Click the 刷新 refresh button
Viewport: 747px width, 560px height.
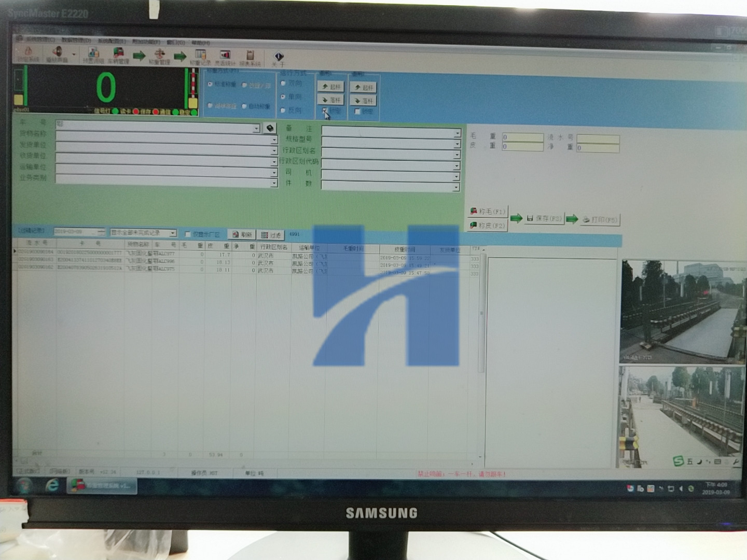point(242,235)
